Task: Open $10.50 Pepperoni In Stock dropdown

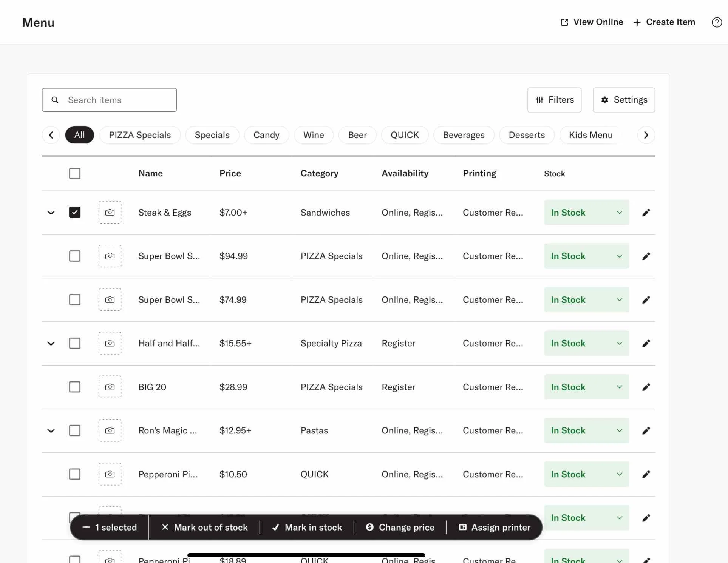Action: click(586, 474)
